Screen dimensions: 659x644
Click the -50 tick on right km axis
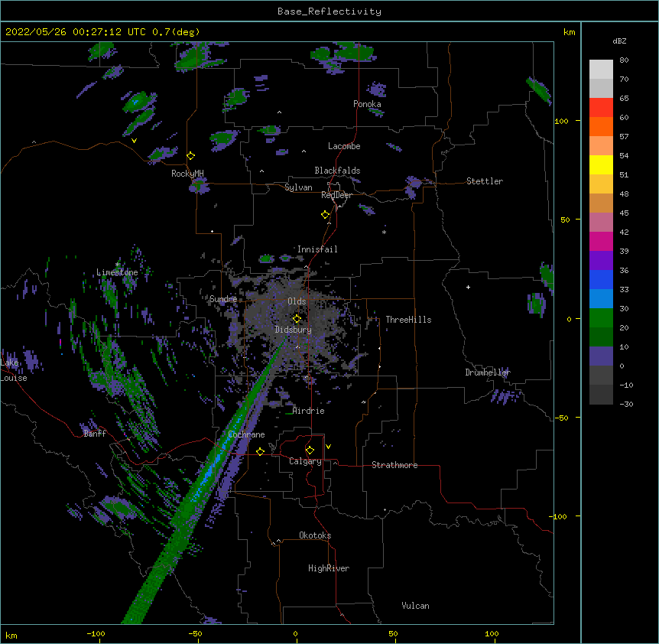click(561, 418)
